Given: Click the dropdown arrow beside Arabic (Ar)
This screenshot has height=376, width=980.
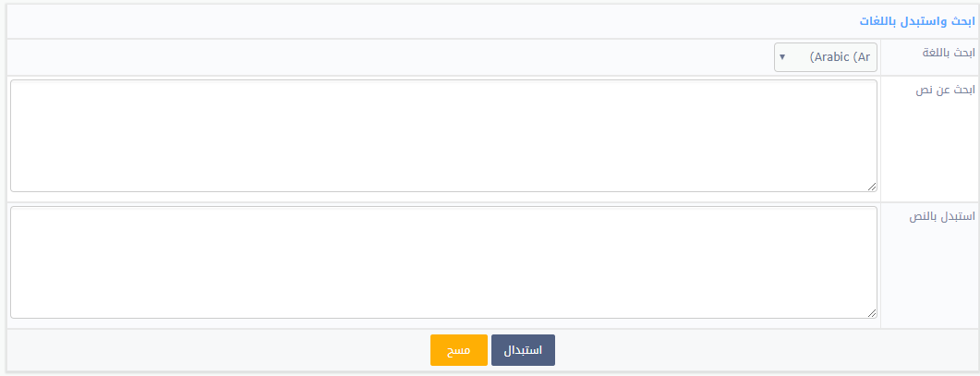Looking at the screenshot, I should (x=781, y=57).
